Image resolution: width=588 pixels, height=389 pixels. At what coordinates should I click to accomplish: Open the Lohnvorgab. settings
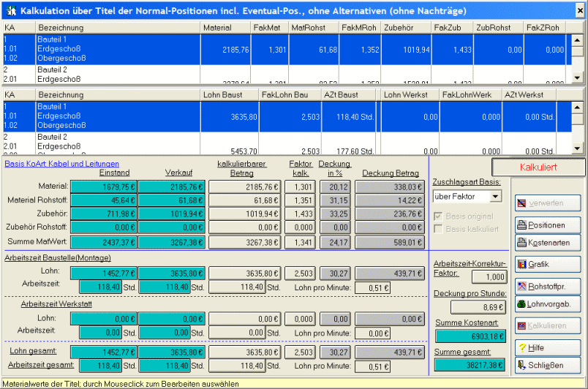tap(548, 304)
